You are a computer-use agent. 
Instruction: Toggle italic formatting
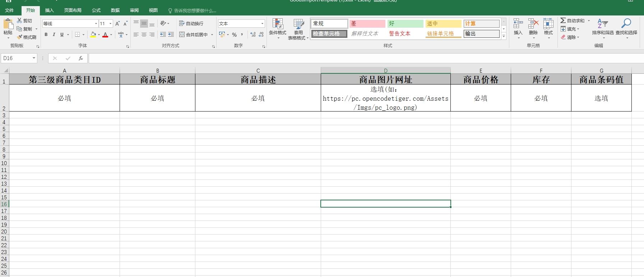54,35
